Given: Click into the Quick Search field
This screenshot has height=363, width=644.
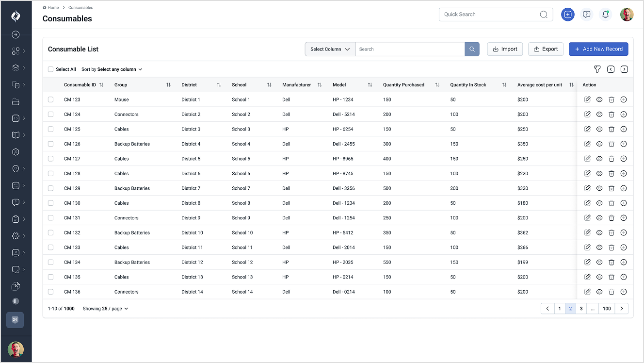Looking at the screenshot, I should (489, 15).
